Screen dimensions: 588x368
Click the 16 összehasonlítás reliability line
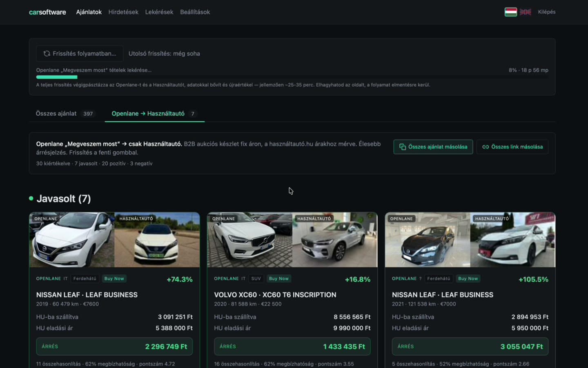284,364
